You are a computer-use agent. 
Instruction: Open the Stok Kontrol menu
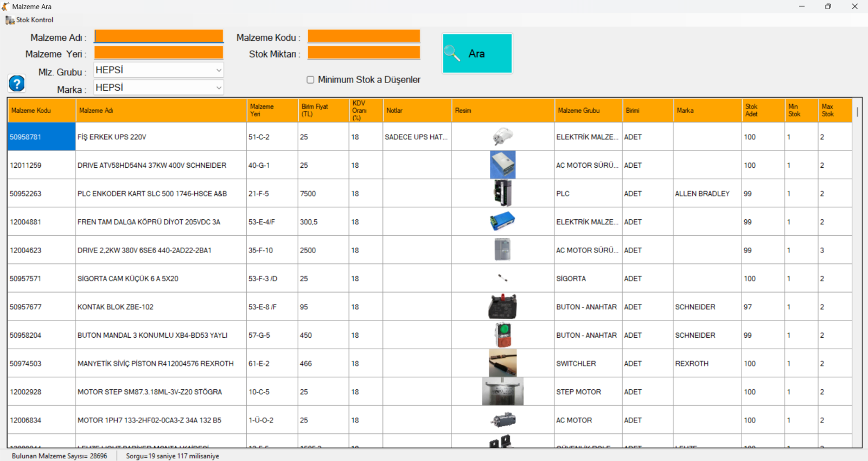pyautogui.click(x=29, y=20)
